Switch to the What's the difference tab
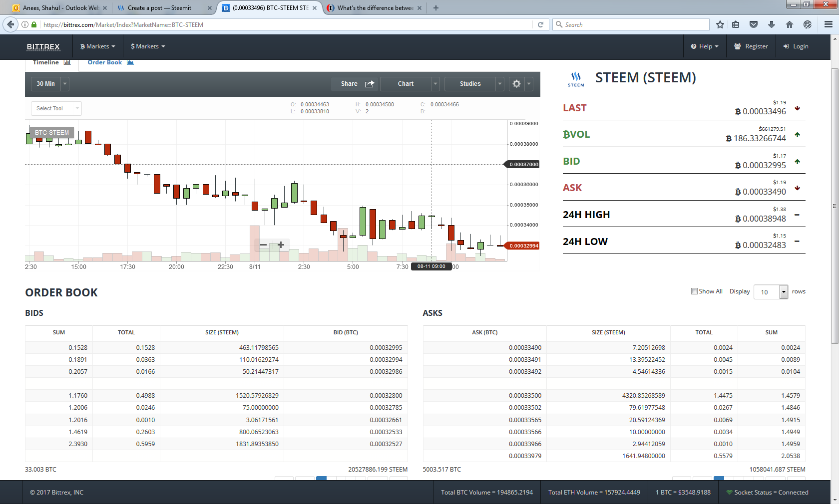 [x=375, y=8]
